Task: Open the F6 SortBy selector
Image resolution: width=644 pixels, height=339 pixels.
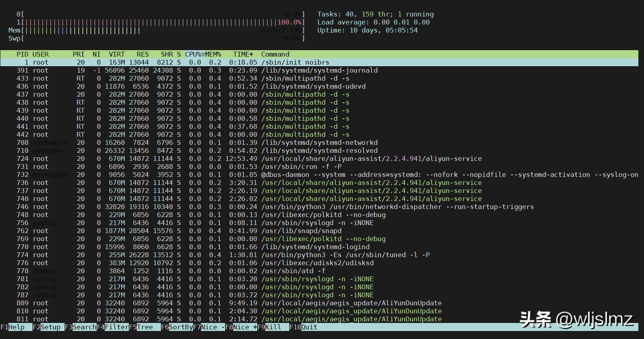Action: coord(177,327)
